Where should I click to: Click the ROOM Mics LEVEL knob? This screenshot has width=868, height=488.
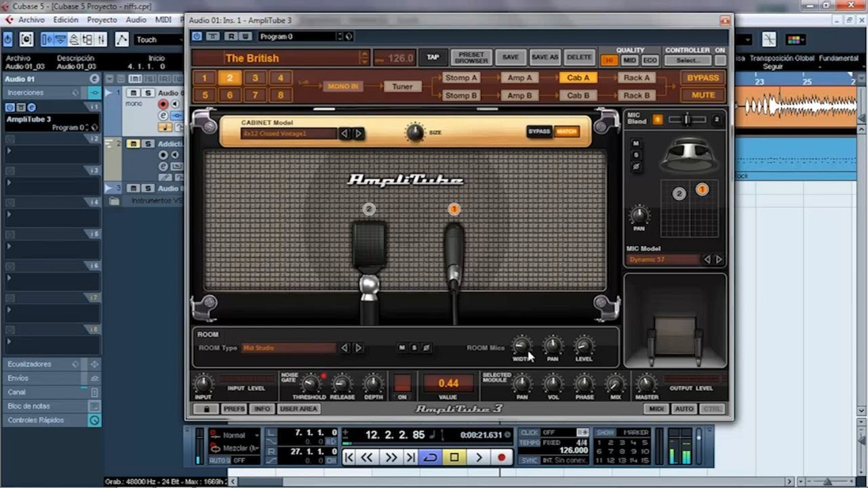click(584, 346)
